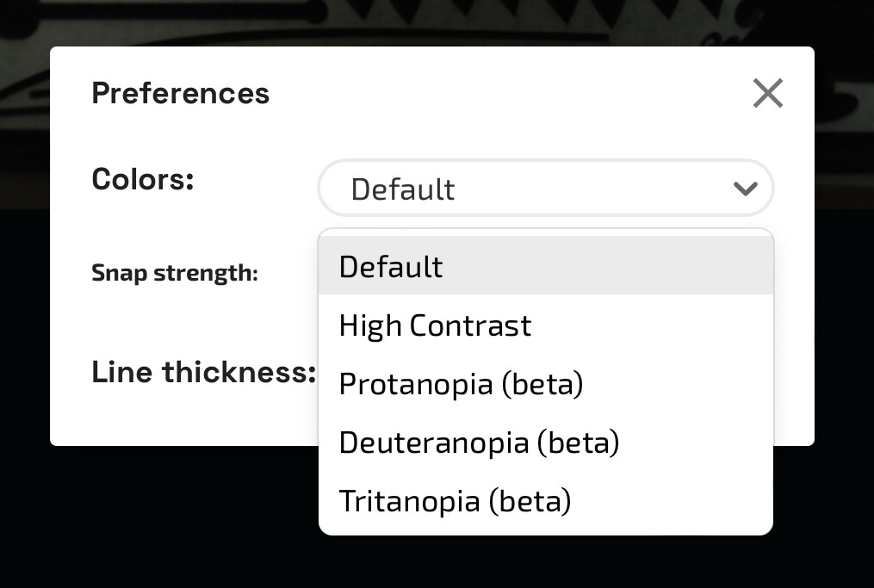
Task: Select the highlighted Default option in list
Action: (x=546, y=265)
